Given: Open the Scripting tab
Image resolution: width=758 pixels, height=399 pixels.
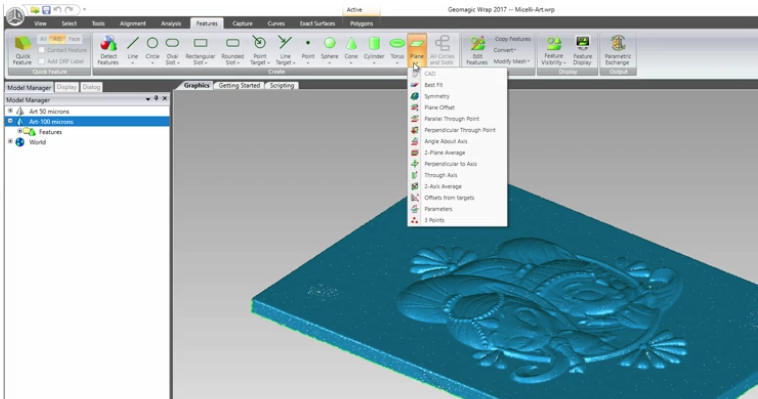Looking at the screenshot, I should coord(282,85).
